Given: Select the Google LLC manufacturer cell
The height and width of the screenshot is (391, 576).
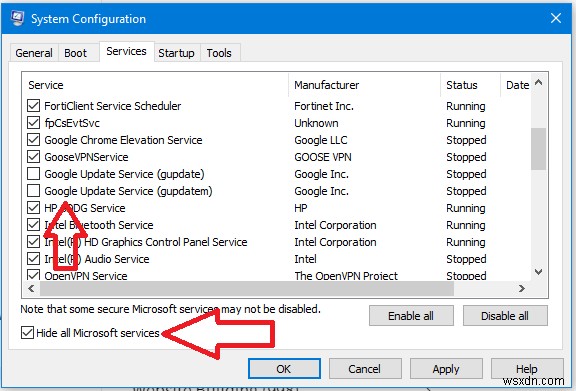Looking at the screenshot, I should tap(321, 140).
